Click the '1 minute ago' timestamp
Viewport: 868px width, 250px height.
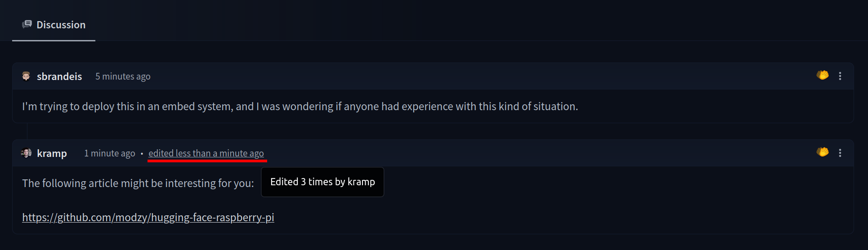[109, 153]
